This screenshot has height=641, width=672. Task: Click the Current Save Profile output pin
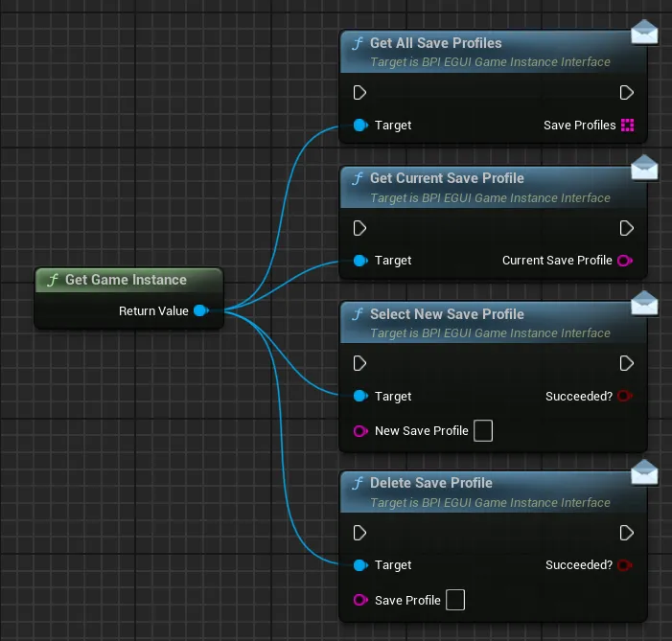coord(625,261)
